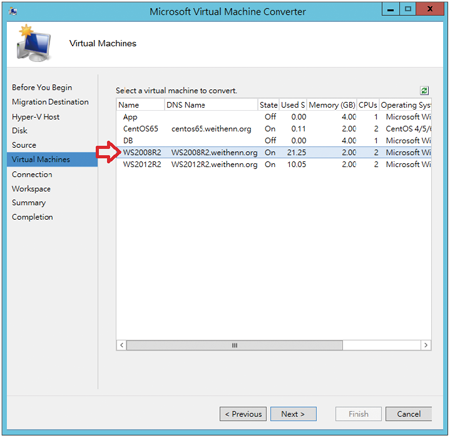The width and height of the screenshot is (450, 438).
Task: Click the < Previous button
Action: tap(243, 414)
